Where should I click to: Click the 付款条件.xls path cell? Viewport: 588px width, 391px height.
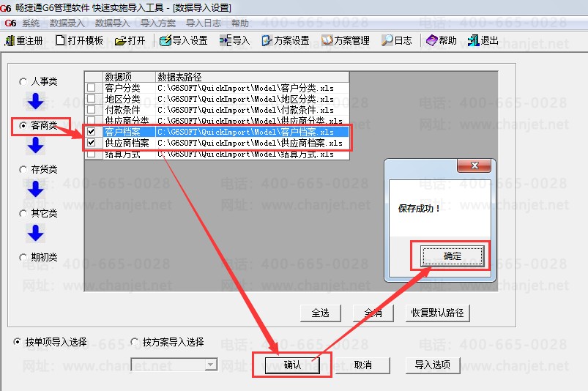[x=252, y=110]
